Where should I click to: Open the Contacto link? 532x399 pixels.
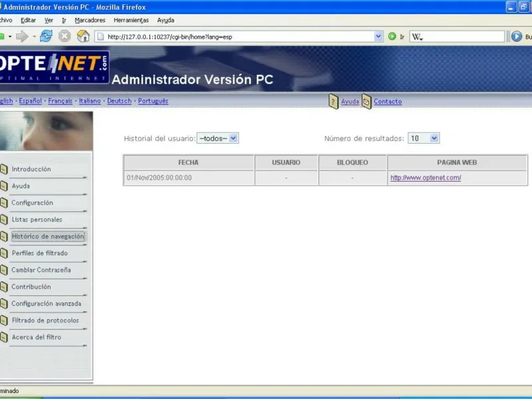388,101
